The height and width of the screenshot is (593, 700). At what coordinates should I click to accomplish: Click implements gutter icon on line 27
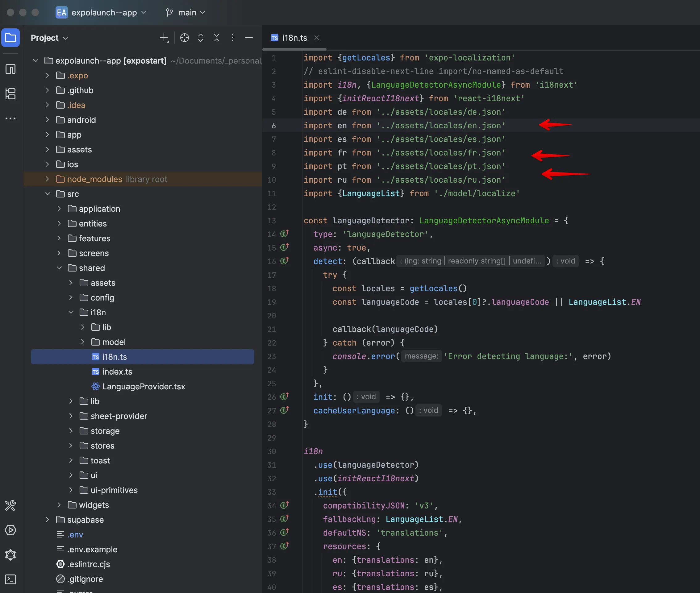point(285,410)
